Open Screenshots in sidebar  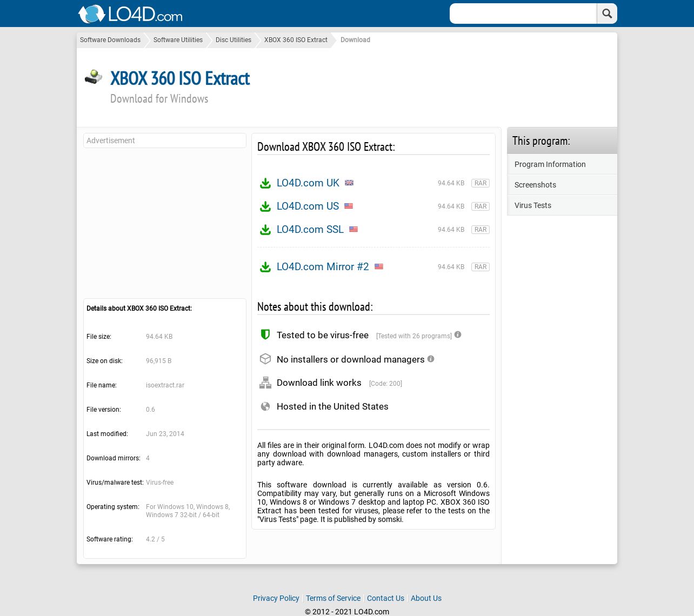(x=562, y=185)
